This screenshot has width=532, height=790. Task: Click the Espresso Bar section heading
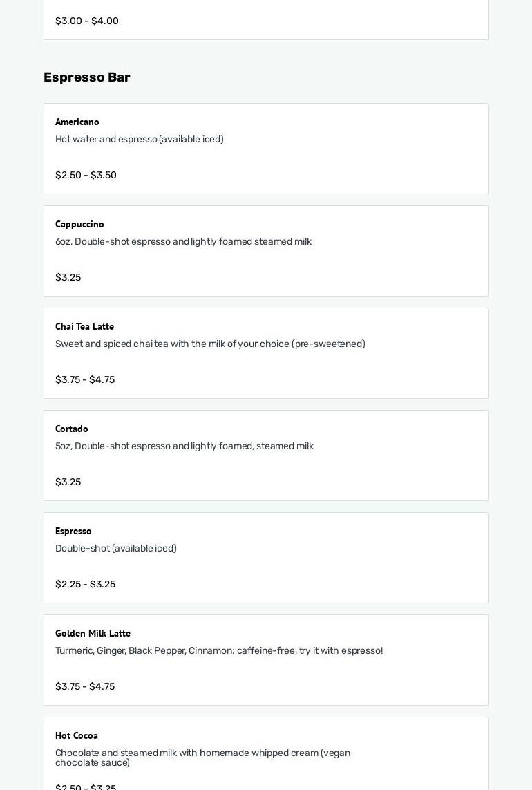click(87, 77)
